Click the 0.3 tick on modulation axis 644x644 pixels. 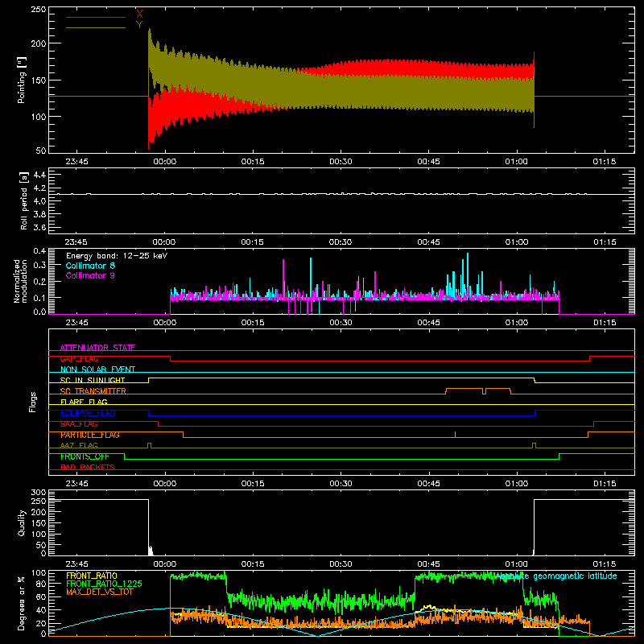pos(39,265)
